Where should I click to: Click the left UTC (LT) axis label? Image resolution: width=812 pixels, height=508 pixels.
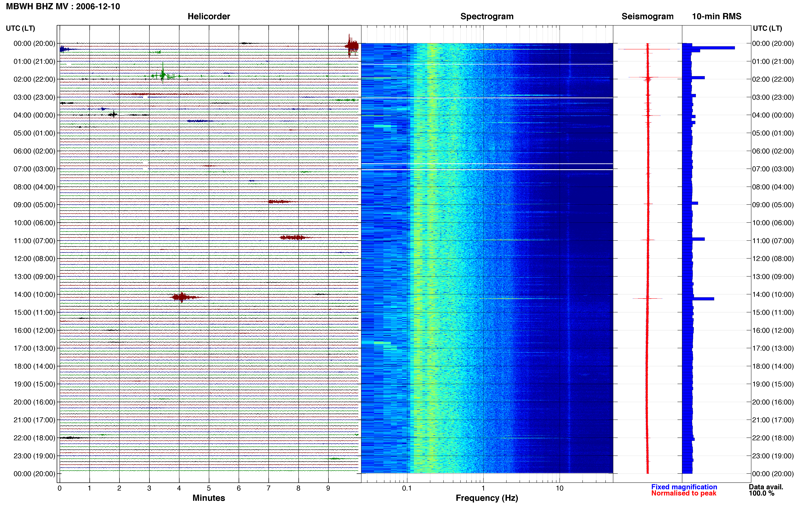coord(21,28)
